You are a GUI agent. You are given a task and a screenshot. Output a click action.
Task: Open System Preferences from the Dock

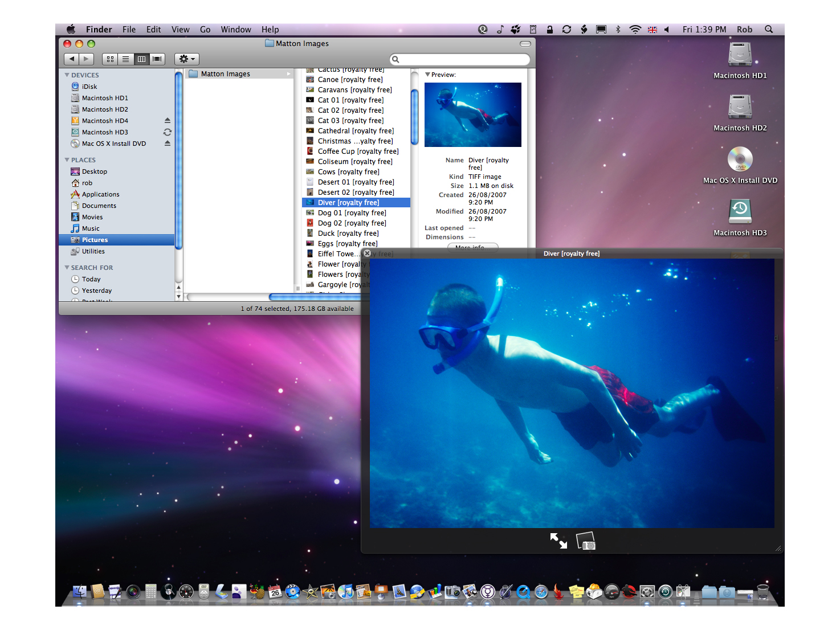pyautogui.click(x=647, y=592)
